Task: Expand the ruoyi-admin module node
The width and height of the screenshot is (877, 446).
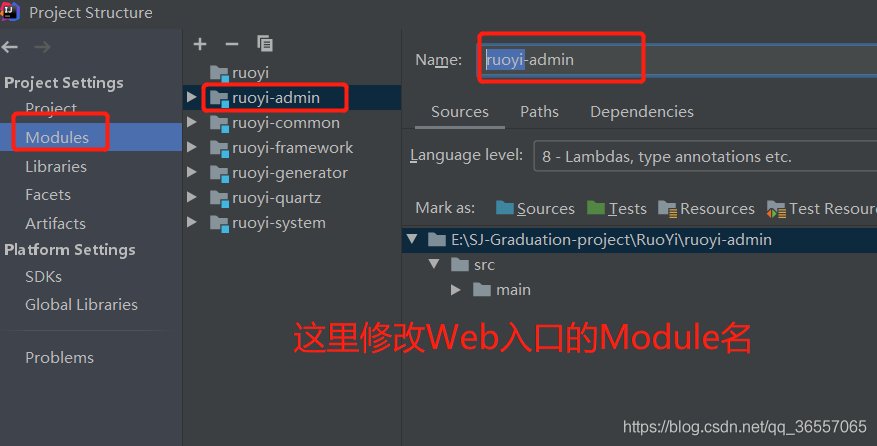Action: [x=192, y=97]
